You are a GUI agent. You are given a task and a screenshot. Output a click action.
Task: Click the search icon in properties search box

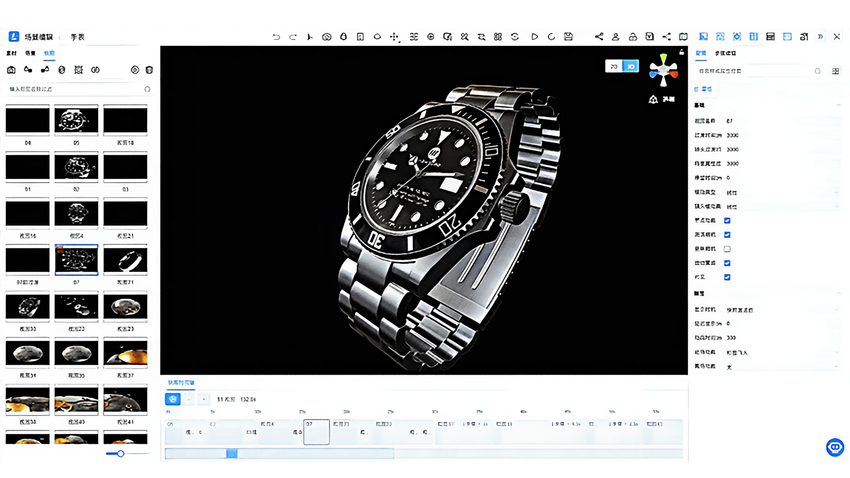pos(817,71)
